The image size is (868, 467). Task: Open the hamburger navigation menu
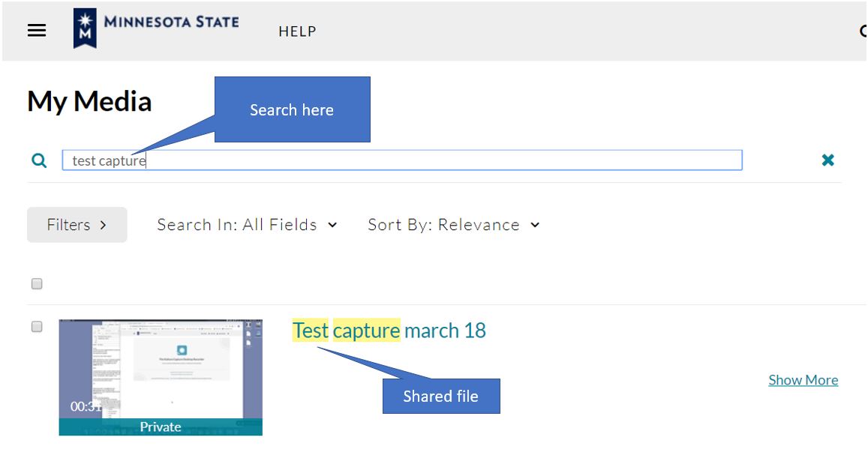pyautogui.click(x=36, y=30)
